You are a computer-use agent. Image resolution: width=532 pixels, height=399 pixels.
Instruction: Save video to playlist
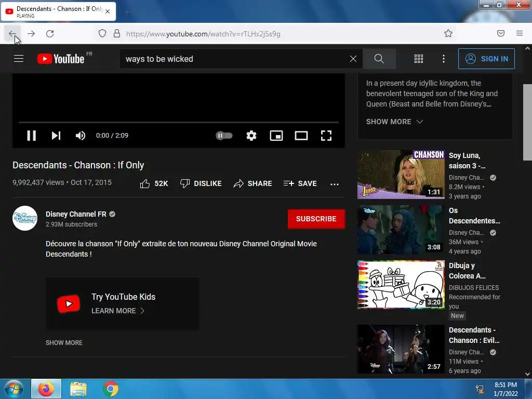point(300,183)
